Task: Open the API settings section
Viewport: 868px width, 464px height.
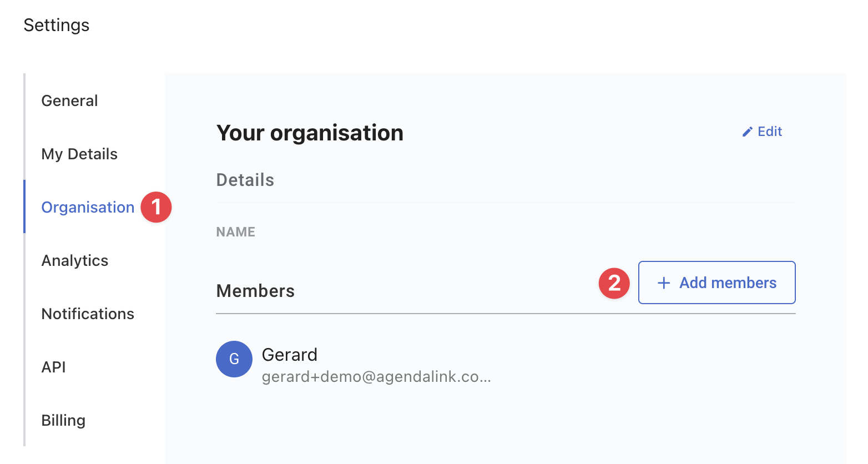Action: pyautogui.click(x=53, y=367)
